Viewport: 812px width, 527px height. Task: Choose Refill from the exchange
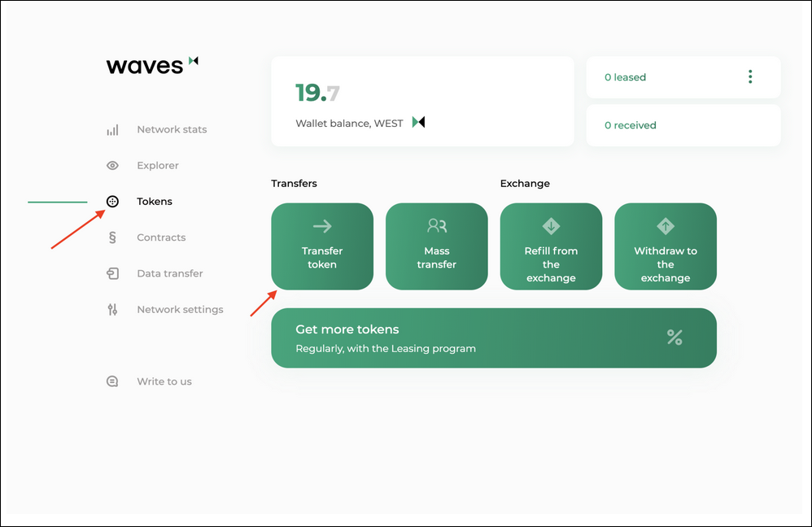[551, 246]
